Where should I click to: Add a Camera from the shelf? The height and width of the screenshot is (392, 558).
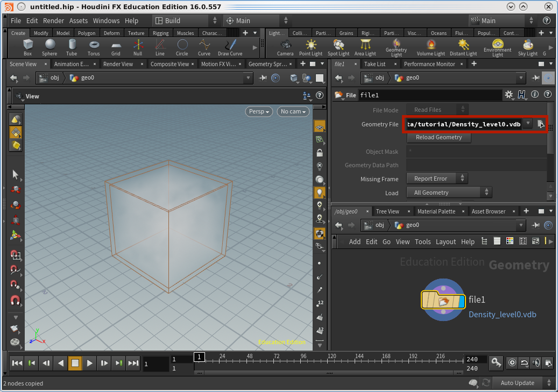pos(285,47)
